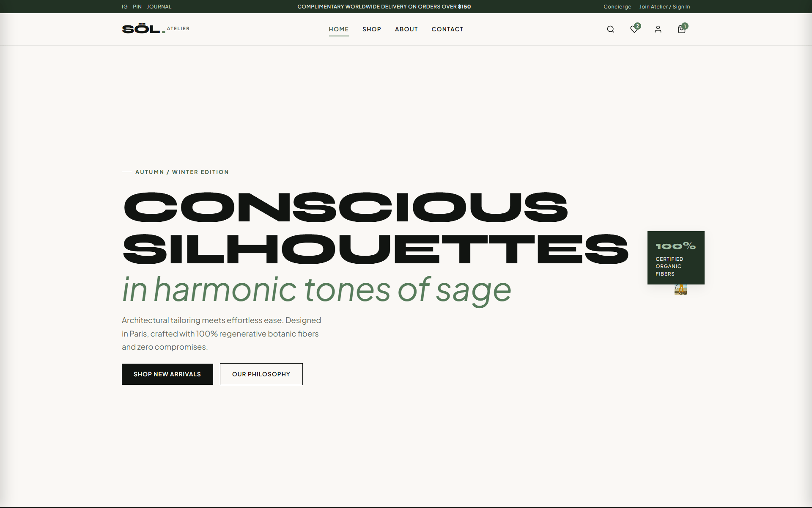Screen dimensions: 812x508
Task: Open the shopping bag cart icon
Action: coord(681,29)
